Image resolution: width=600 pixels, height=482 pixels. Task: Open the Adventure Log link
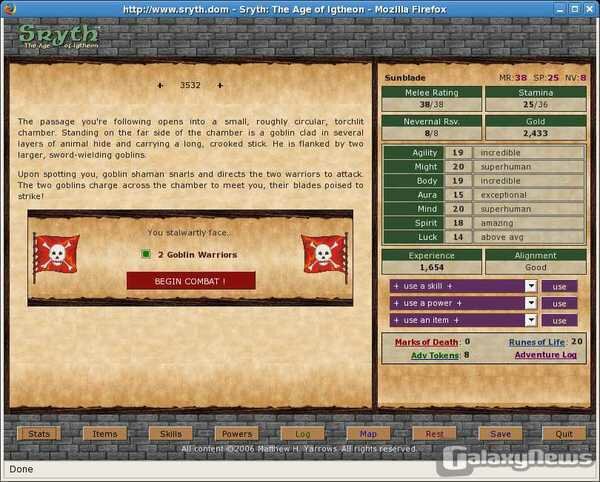click(546, 355)
